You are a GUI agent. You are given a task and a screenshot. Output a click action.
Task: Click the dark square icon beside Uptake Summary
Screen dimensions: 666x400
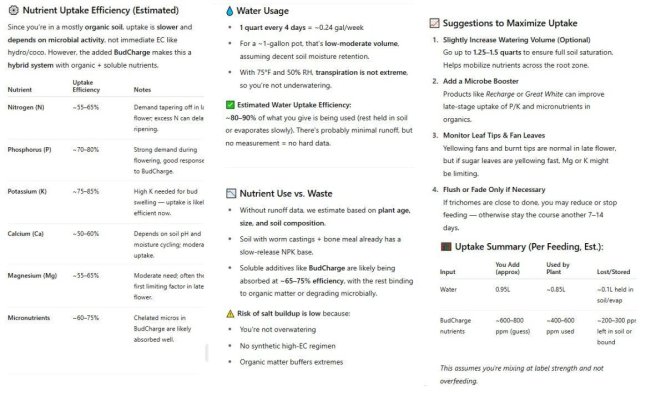point(446,247)
